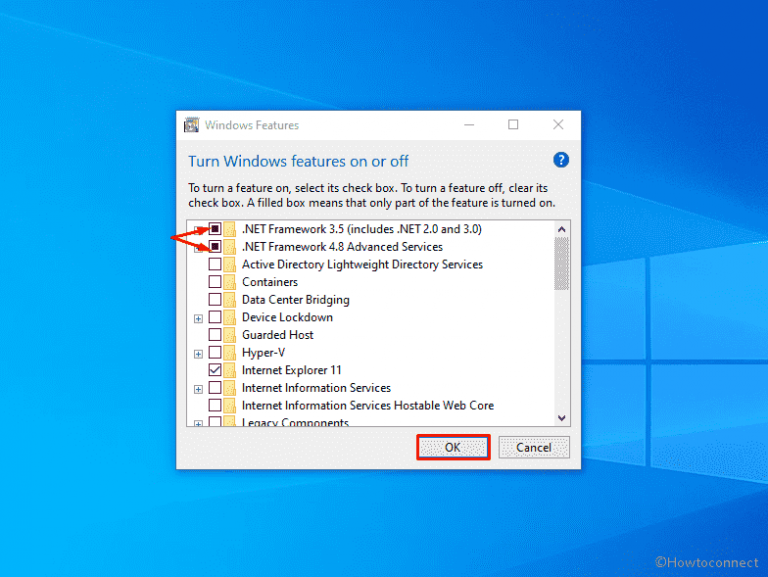Click folder icon beside .NET Framework 4.8
The width and height of the screenshot is (768, 577).
230,246
